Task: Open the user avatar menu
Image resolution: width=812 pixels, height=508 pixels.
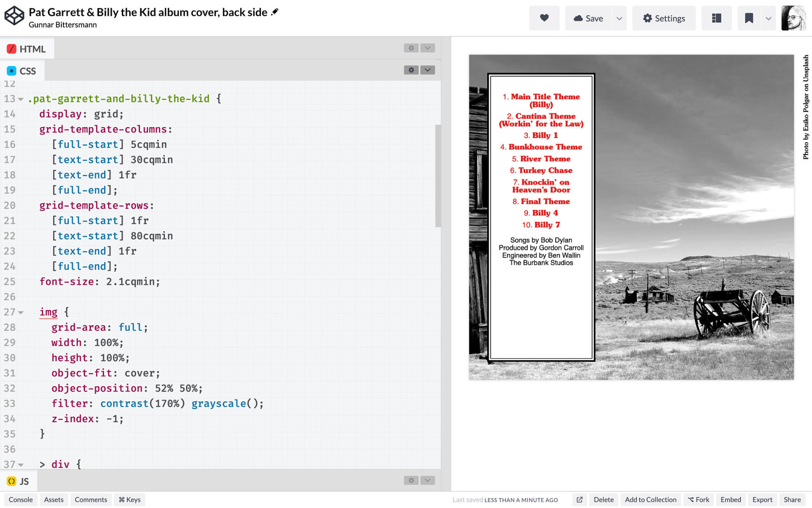Action: click(793, 18)
